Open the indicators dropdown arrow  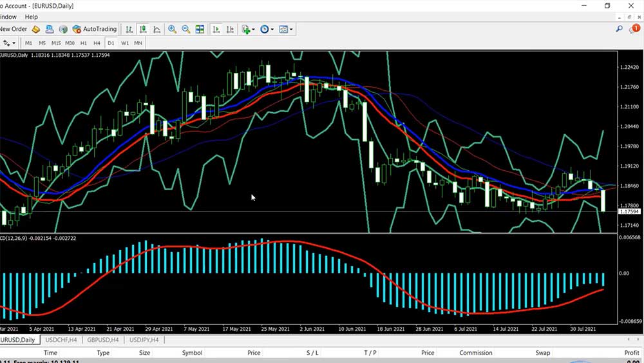pyautogui.click(x=253, y=30)
